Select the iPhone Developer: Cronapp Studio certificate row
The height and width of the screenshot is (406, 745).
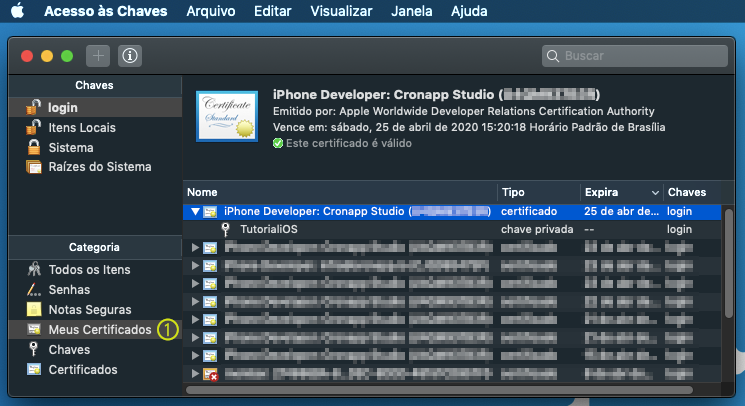tap(452, 211)
